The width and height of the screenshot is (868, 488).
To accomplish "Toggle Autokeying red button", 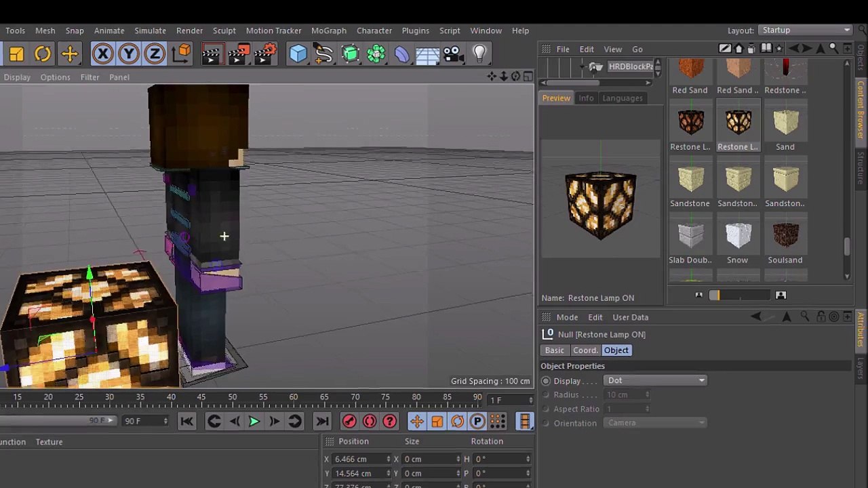I will [370, 421].
